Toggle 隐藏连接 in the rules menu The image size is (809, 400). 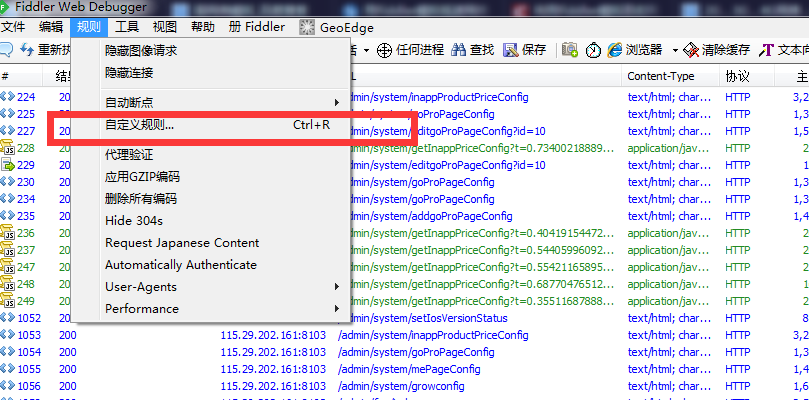tap(211, 73)
